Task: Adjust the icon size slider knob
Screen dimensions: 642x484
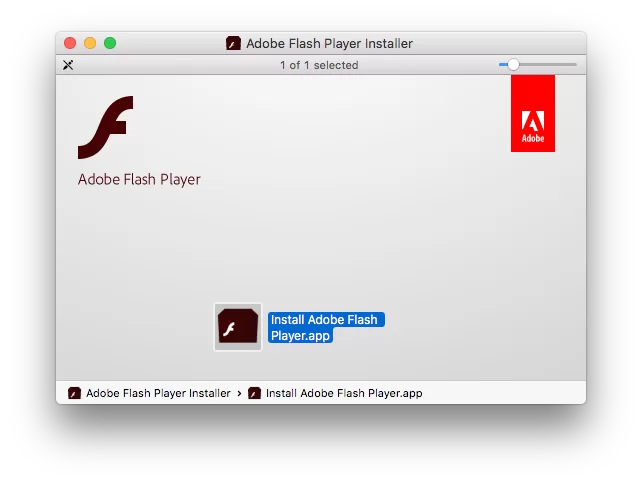Action: pyautogui.click(x=513, y=65)
